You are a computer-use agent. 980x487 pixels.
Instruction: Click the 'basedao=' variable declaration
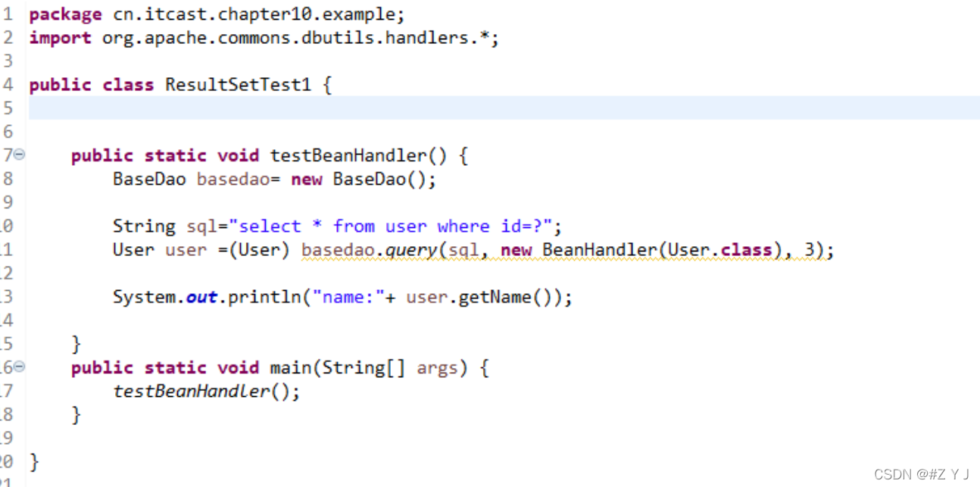coord(239,180)
